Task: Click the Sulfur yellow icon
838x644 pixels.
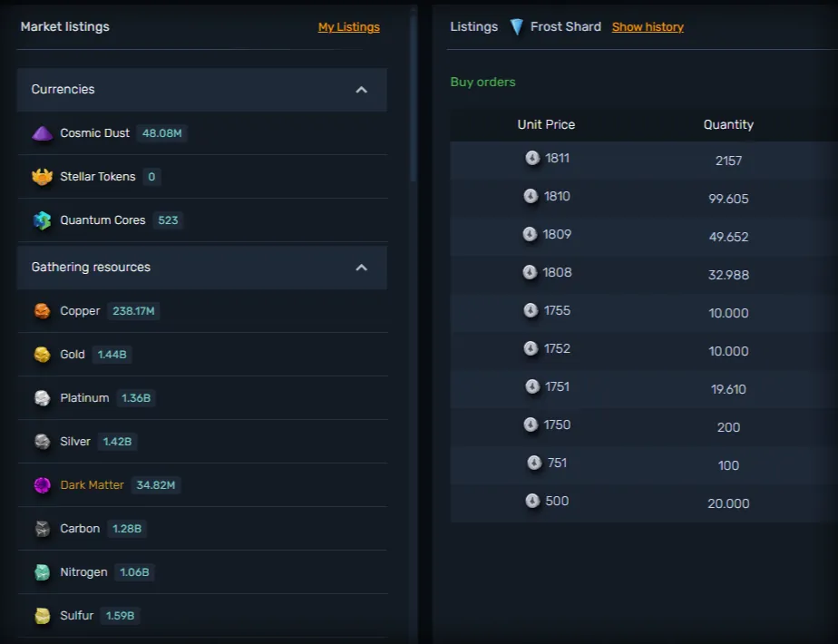Action: [42, 616]
